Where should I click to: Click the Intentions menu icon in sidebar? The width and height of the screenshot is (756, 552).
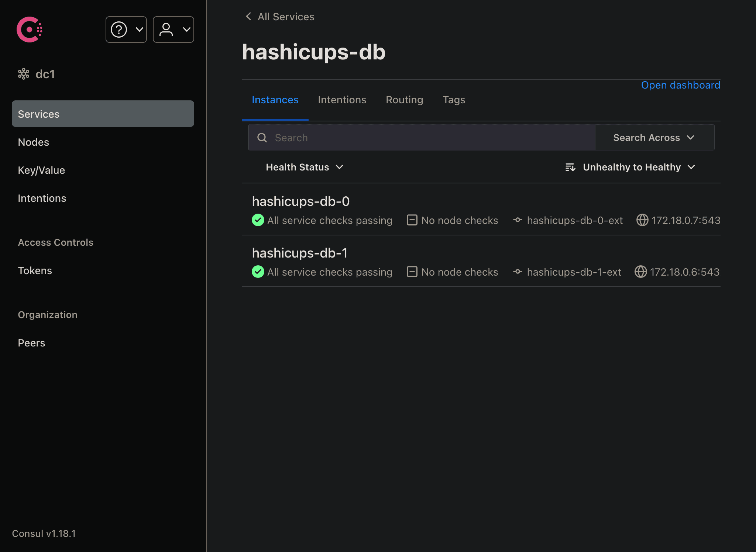coord(42,198)
